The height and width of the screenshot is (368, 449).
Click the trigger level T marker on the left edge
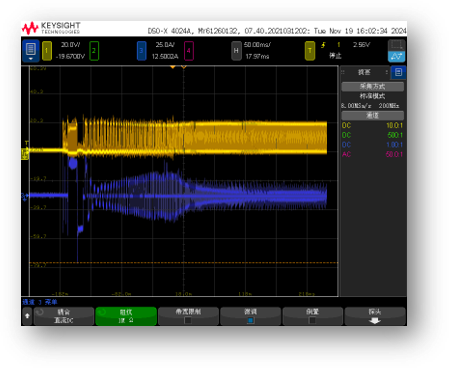point(27,143)
